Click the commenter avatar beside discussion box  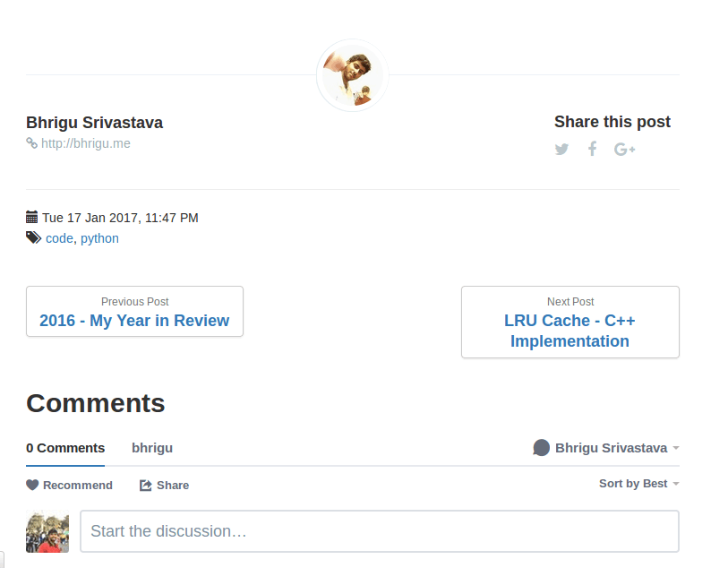click(47, 532)
